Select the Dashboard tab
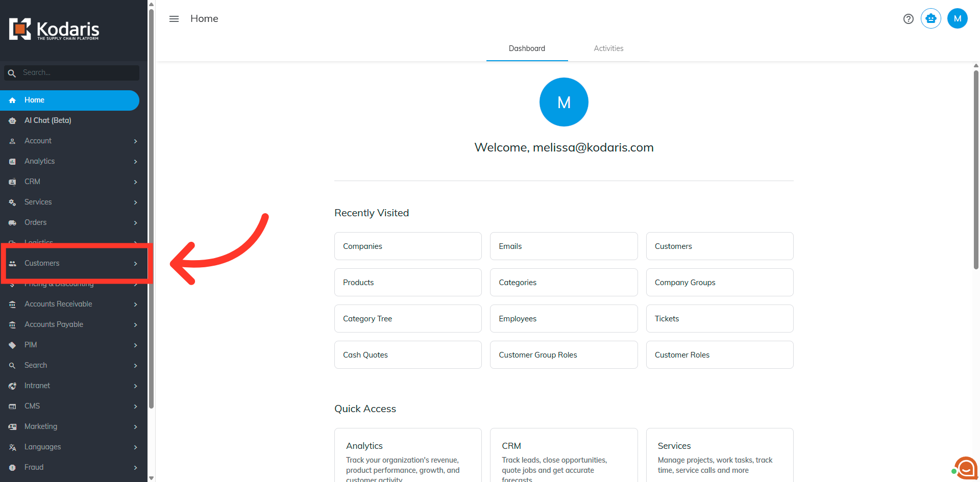The width and height of the screenshot is (980, 482). click(x=527, y=48)
